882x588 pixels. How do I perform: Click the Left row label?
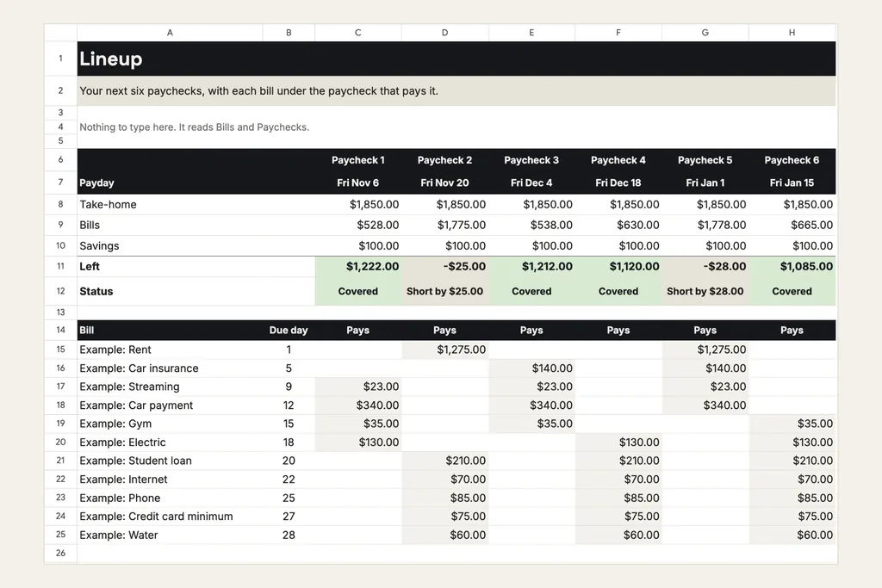(90, 267)
